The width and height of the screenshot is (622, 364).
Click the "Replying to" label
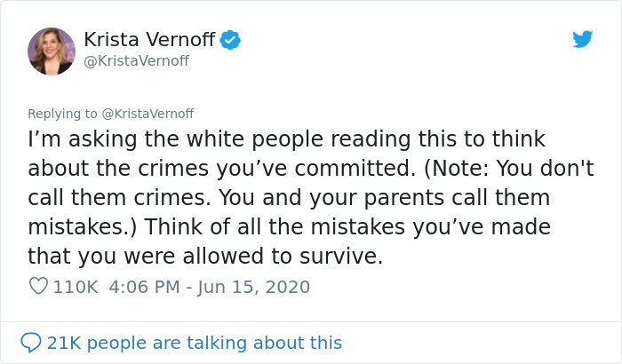coord(64,114)
